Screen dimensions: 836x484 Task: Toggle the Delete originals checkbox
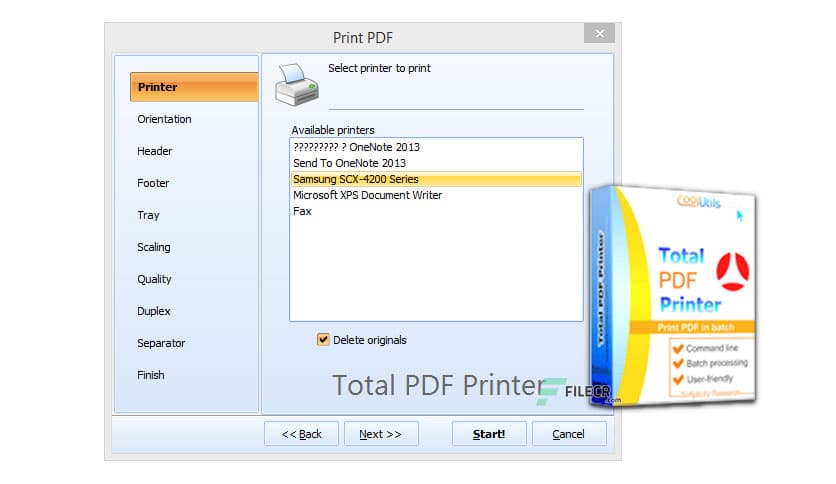323,340
